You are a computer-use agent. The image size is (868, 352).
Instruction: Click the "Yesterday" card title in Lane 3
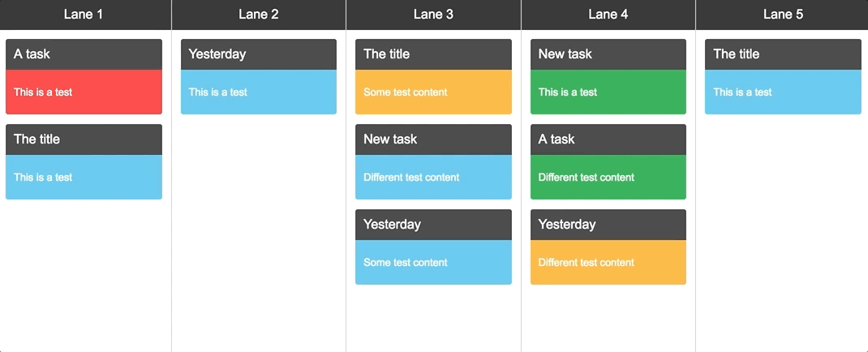pyautogui.click(x=433, y=225)
